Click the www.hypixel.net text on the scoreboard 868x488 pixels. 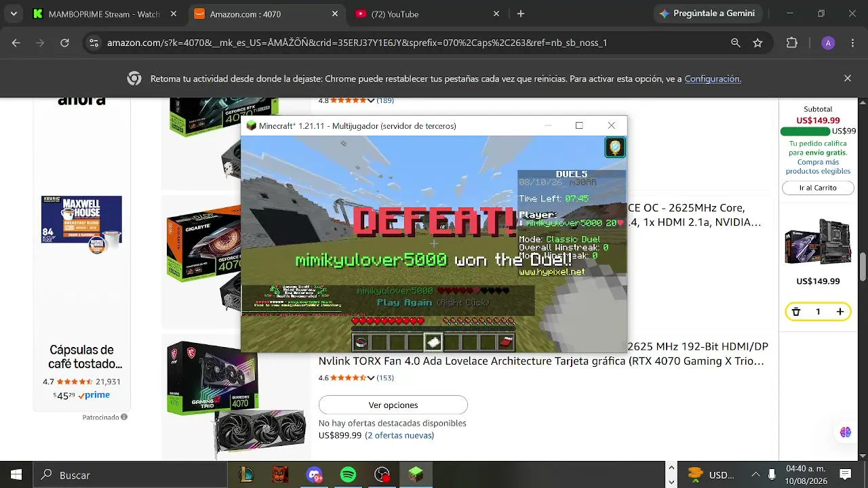551,272
